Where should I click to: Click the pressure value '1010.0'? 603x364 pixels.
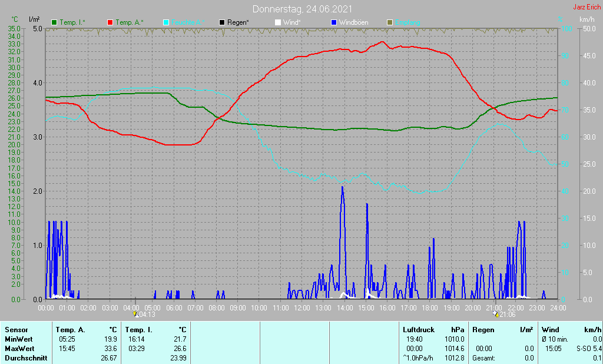pos(455,339)
